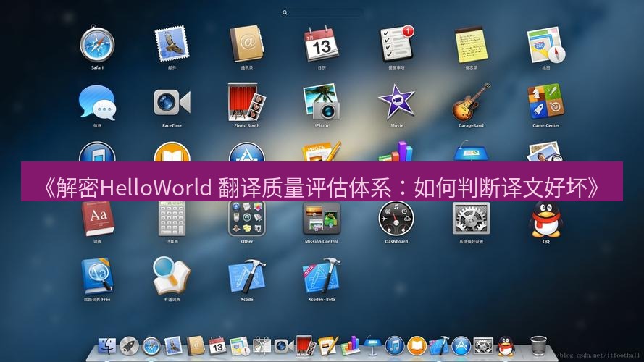Click Contacts in the Dock
Viewport: 644px width, 362px height.
[196, 345]
